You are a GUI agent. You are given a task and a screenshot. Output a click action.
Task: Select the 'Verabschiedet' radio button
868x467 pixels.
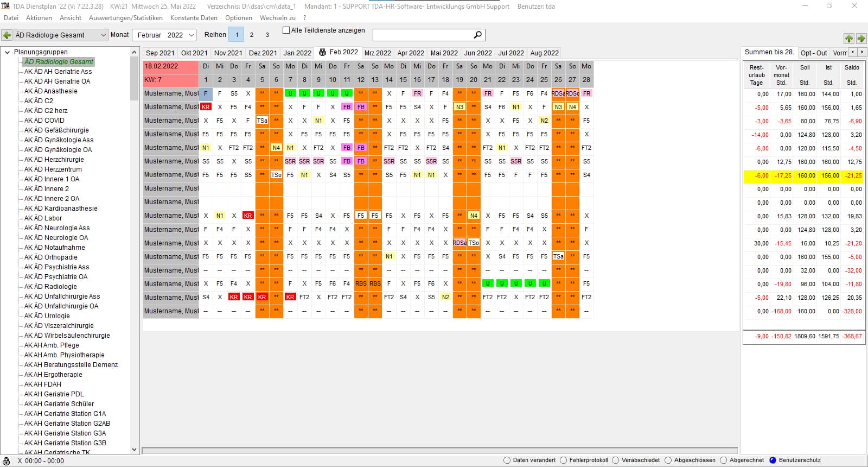[x=616, y=460]
